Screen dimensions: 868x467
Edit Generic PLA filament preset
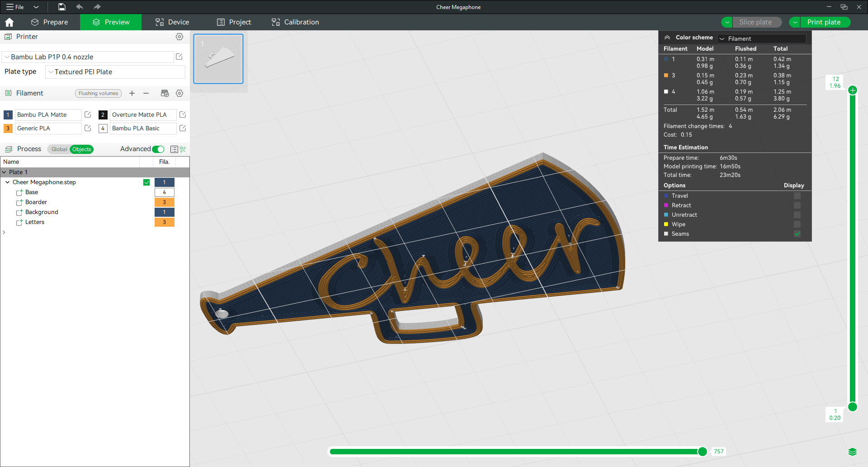tap(88, 128)
